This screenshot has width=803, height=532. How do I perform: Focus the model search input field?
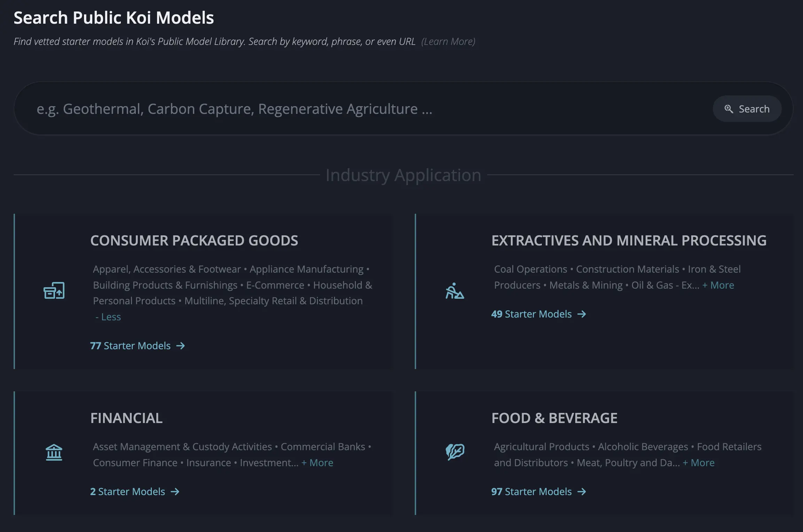pyautogui.click(x=348, y=109)
